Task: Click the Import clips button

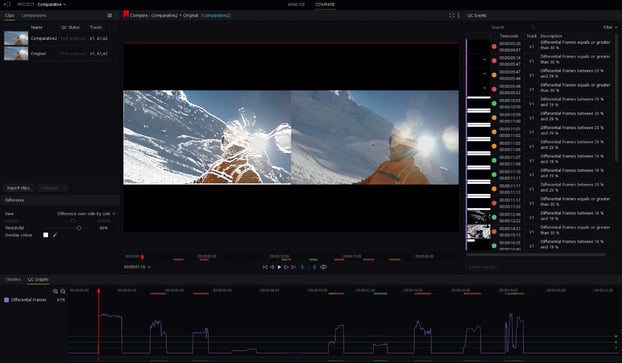Action: [19, 188]
